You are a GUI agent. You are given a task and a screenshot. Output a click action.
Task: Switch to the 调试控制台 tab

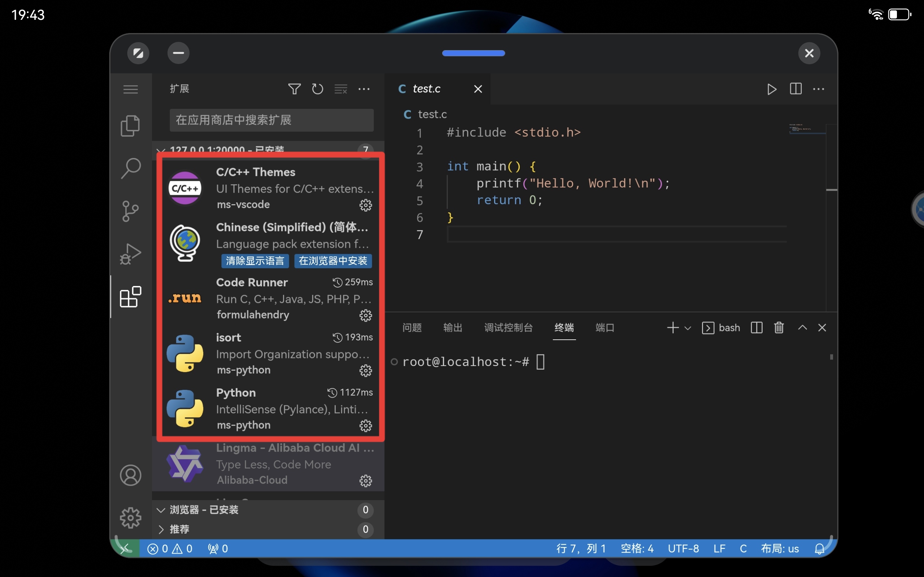pyautogui.click(x=508, y=328)
